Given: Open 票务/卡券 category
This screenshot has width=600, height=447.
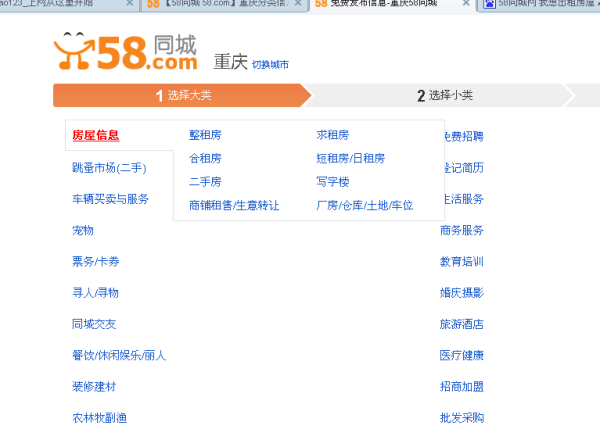Looking at the screenshot, I should tap(96, 262).
